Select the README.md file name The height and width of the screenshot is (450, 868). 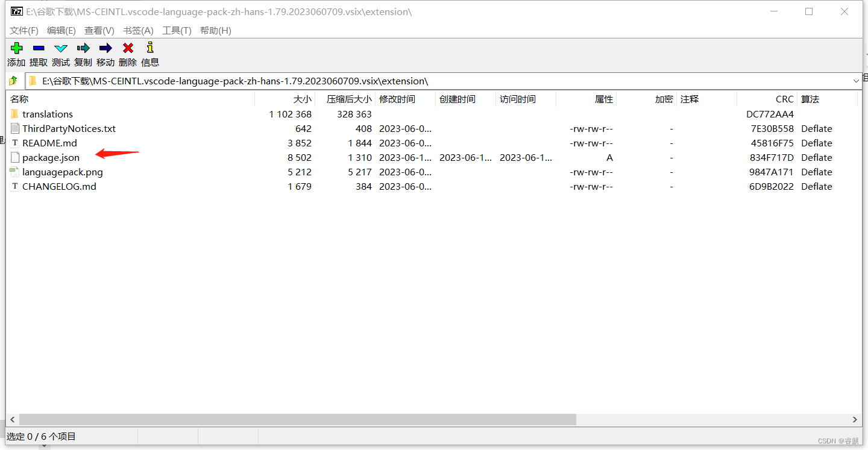[x=49, y=143]
